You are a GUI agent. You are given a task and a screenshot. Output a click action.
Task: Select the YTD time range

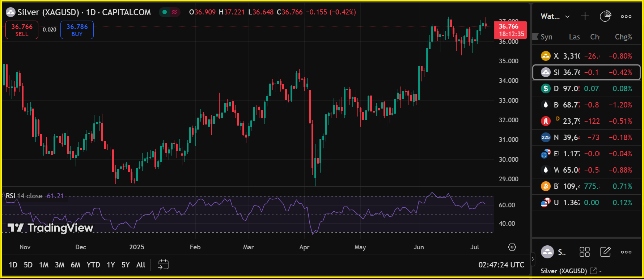pyautogui.click(x=93, y=265)
